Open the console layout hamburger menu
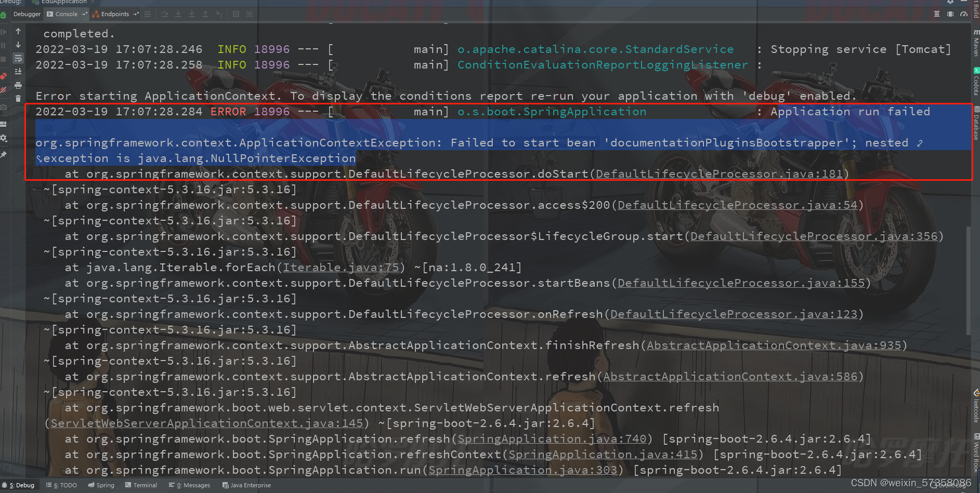980x493 pixels. (148, 14)
